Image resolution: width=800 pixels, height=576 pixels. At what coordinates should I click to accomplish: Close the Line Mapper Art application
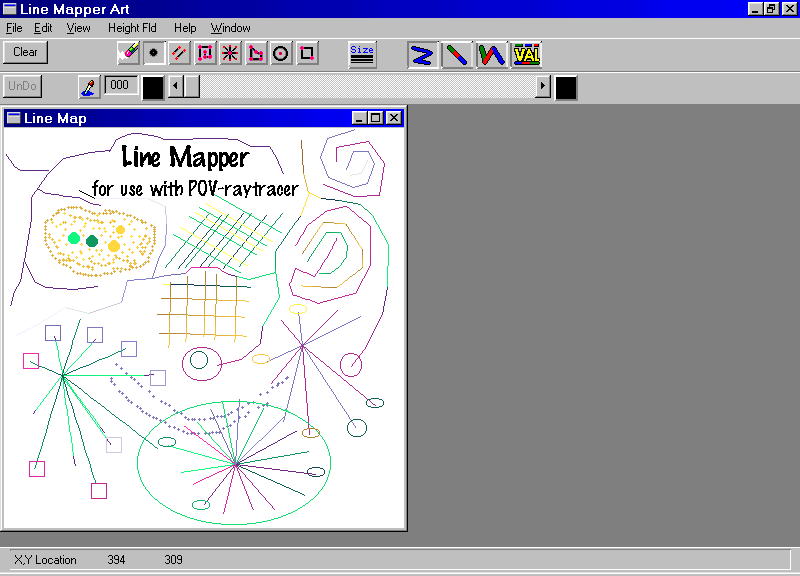point(789,9)
